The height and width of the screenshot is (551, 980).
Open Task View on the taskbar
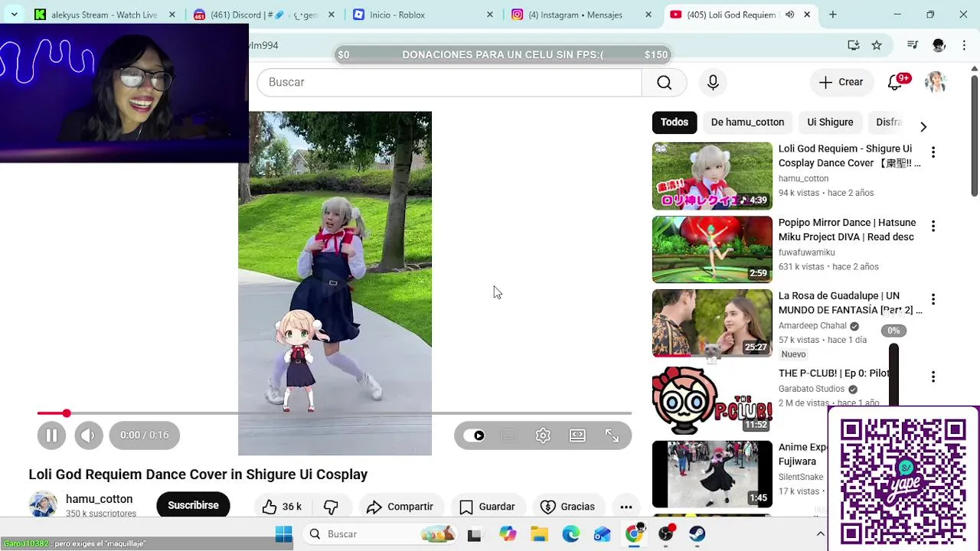tap(474, 534)
